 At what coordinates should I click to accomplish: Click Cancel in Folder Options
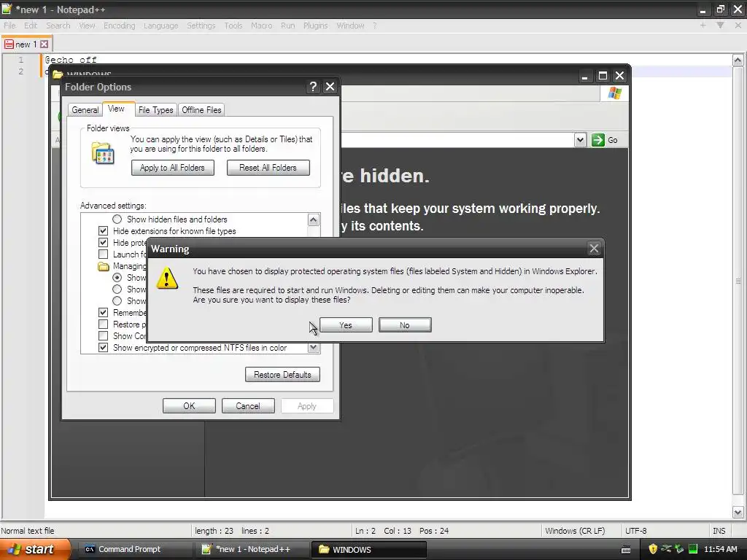point(248,406)
